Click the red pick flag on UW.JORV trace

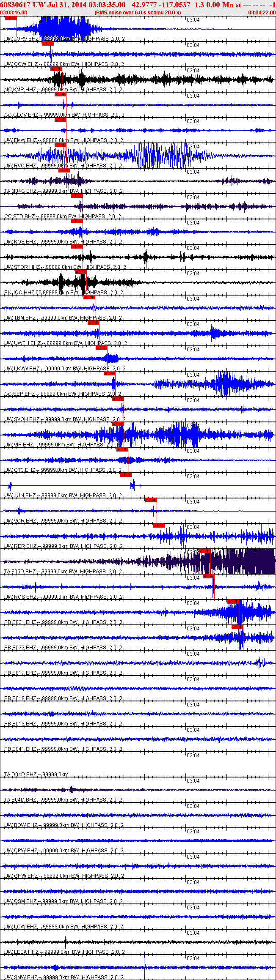point(11,18)
